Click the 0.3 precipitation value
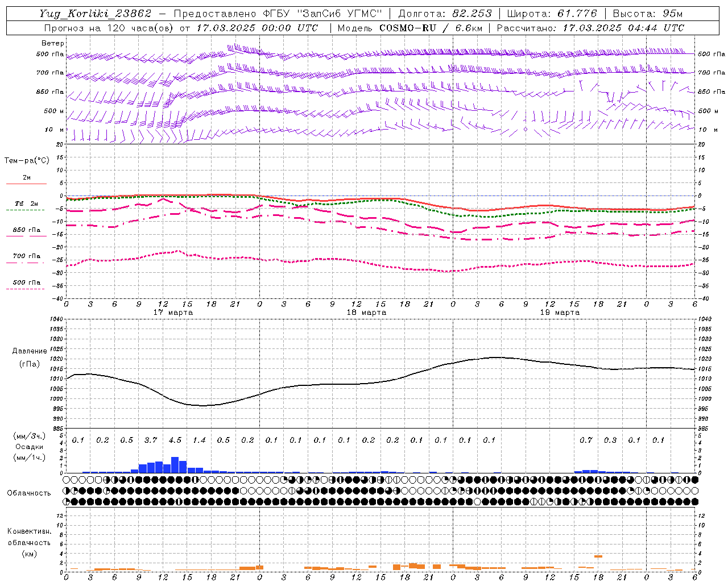This screenshot has height=582, width=728. [x=610, y=440]
